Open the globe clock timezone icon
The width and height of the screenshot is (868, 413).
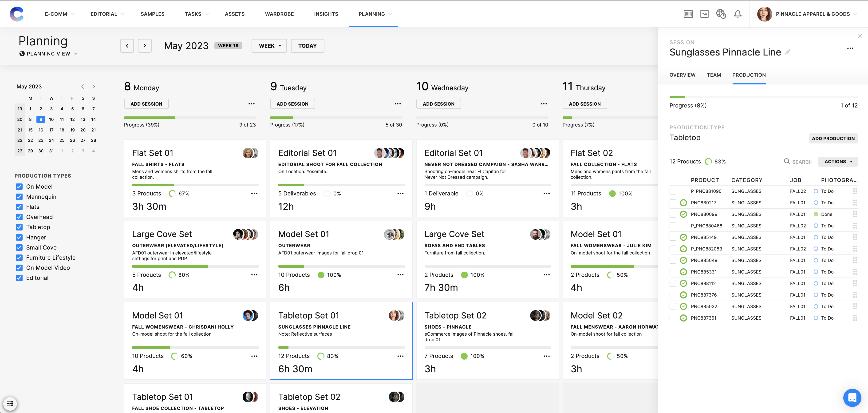click(721, 14)
